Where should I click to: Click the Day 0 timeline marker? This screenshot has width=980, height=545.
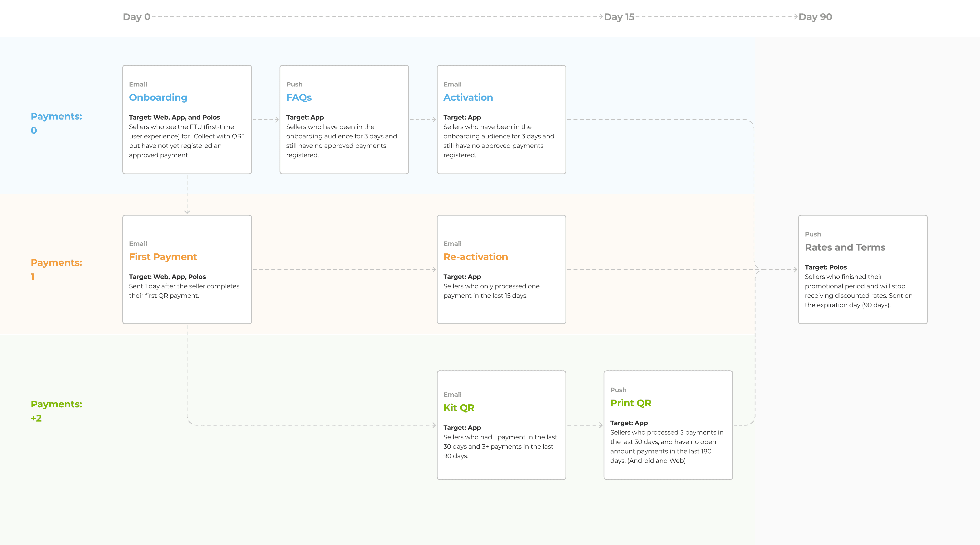137,17
